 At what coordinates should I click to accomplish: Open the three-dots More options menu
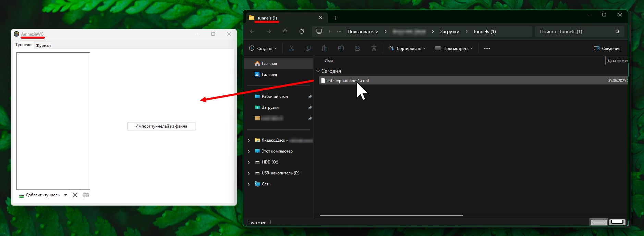(x=487, y=49)
